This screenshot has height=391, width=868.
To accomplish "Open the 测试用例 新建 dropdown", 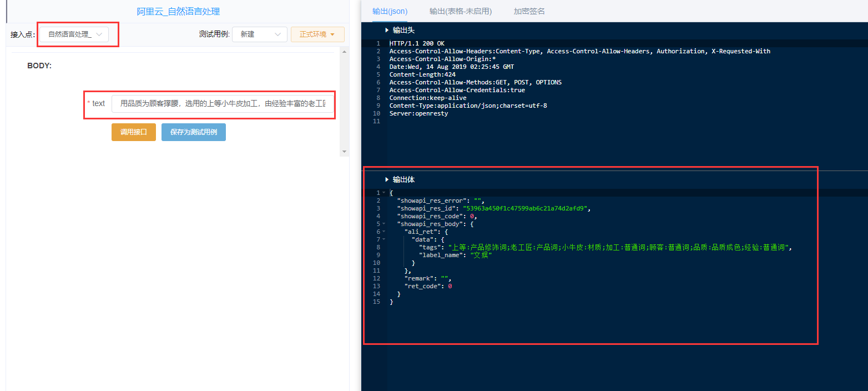I will pyautogui.click(x=259, y=34).
